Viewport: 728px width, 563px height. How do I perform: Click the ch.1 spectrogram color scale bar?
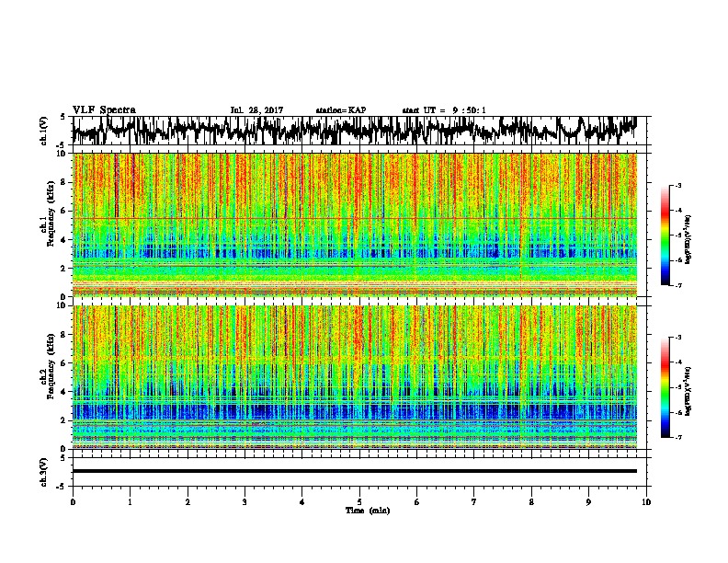(665, 236)
